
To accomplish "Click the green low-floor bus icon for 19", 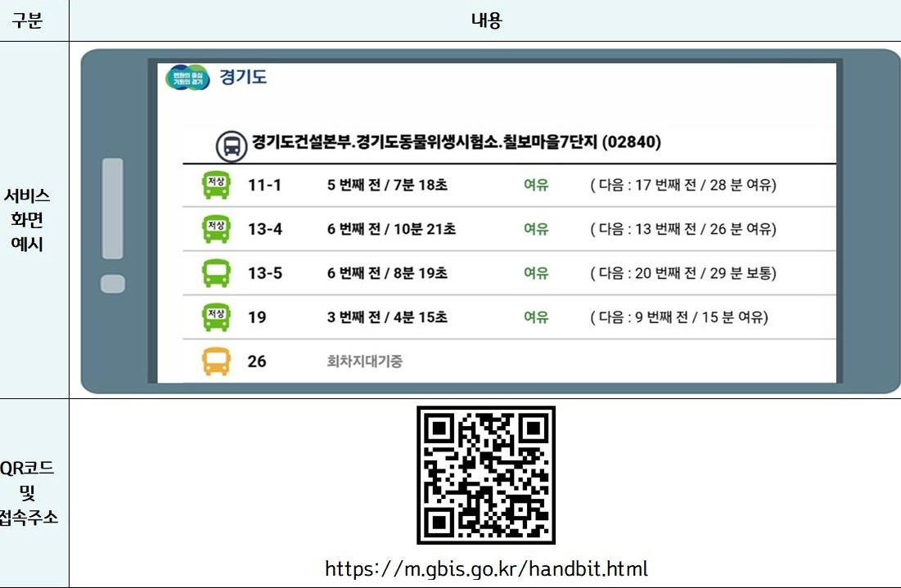I will tap(216, 317).
